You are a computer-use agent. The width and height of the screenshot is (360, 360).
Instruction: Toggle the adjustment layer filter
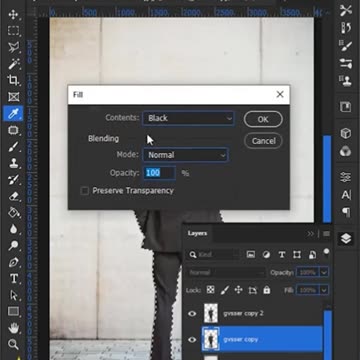(x=266, y=255)
